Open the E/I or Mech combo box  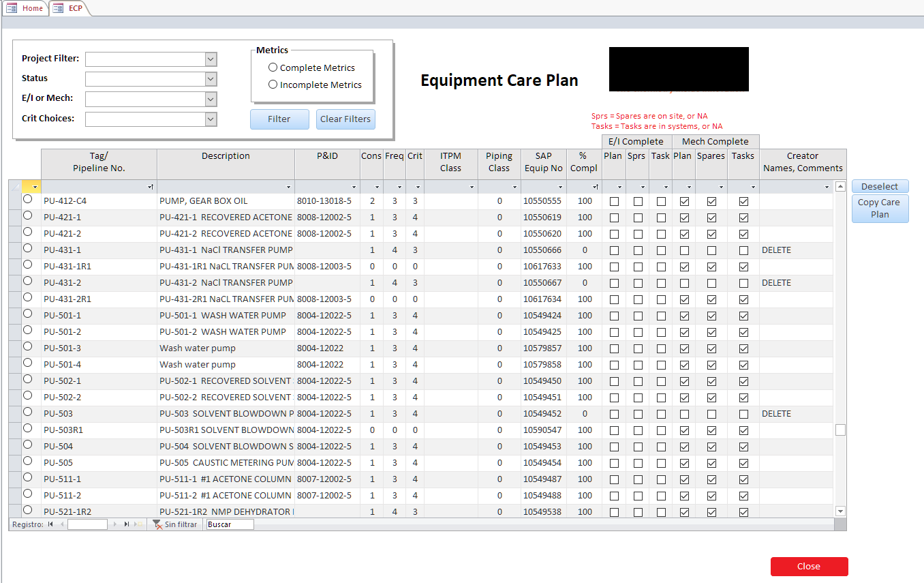coord(211,100)
